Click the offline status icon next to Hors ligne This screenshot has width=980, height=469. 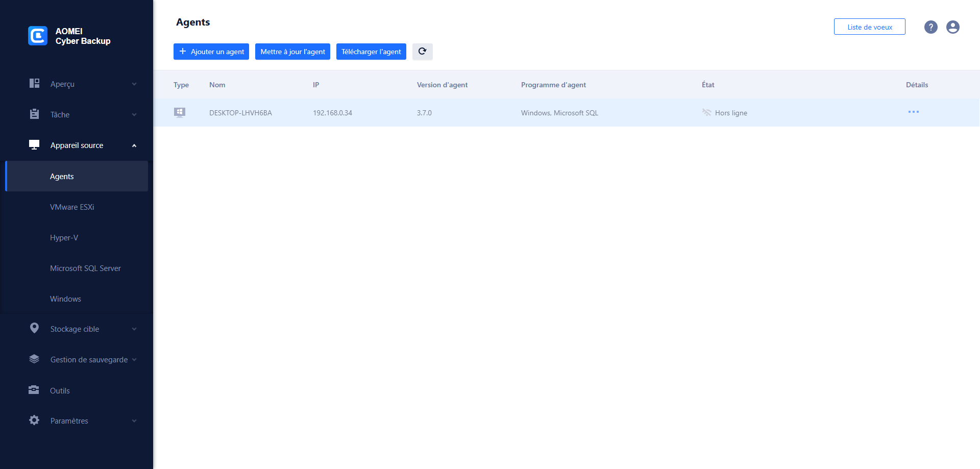click(x=706, y=112)
